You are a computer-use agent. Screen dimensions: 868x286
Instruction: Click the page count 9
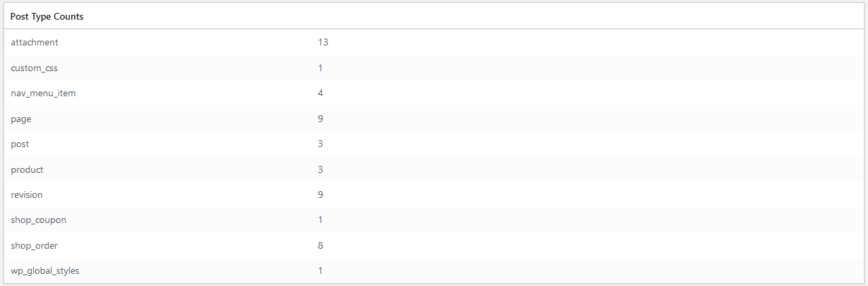[x=321, y=119]
